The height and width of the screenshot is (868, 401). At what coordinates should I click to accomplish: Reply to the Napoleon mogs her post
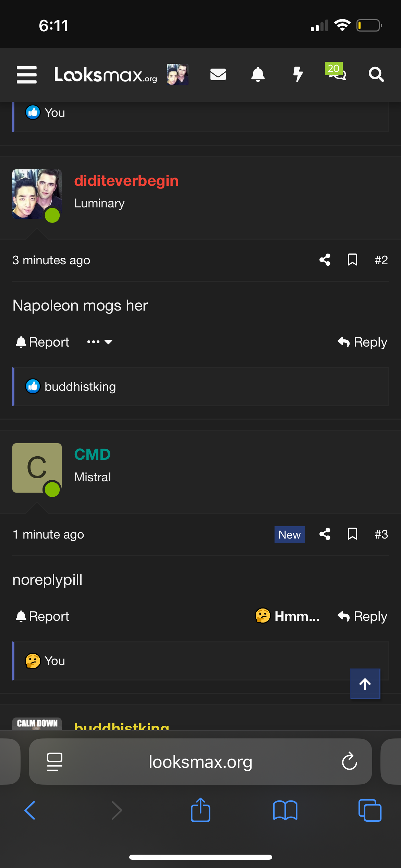pos(362,342)
